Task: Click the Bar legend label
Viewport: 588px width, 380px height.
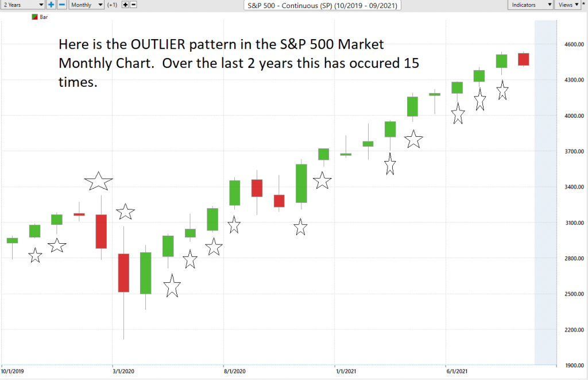Action: pyautogui.click(x=42, y=17)
